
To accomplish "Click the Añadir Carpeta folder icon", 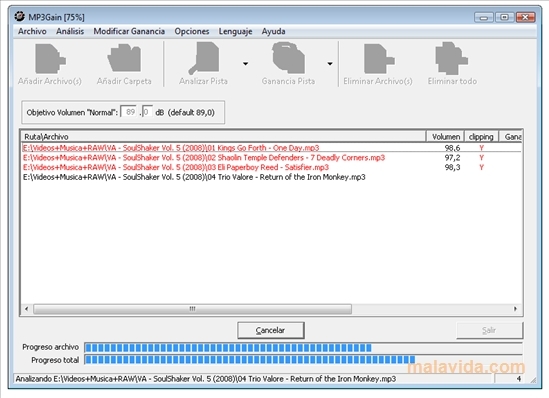I will 124,58.
